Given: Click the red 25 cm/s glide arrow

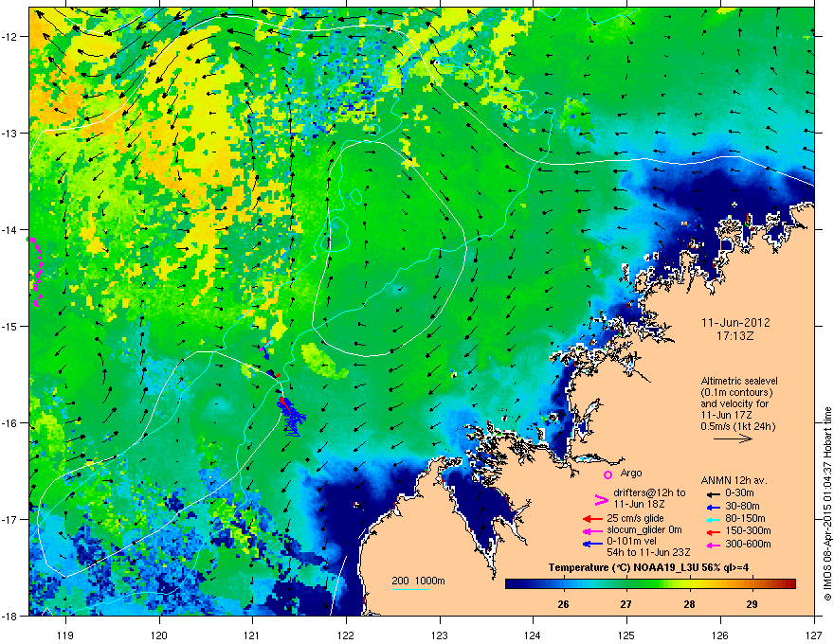Looking at the screenshot, I should pyautogui.click(x=592, y=519).
